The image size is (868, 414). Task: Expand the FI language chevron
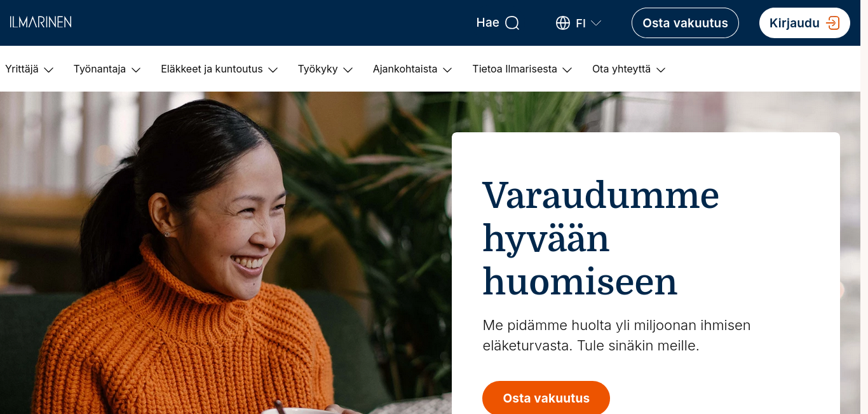tap(596, 23)
